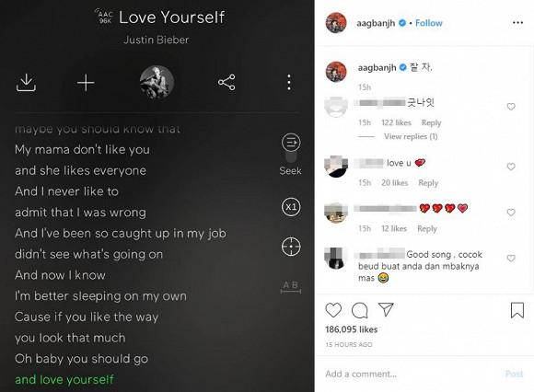This screenshot has width=534, height=392.
Task: Expand View replies (1)
Action: tap(411, 136)
